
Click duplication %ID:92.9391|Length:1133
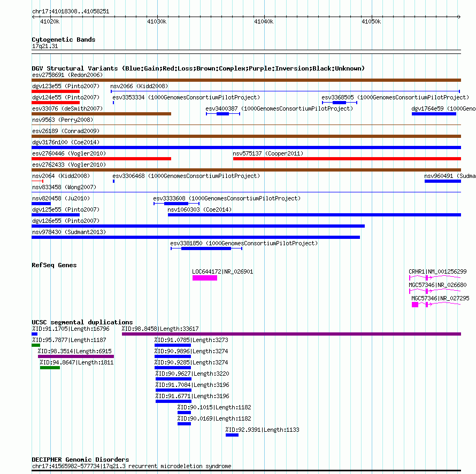click(262, 430)
